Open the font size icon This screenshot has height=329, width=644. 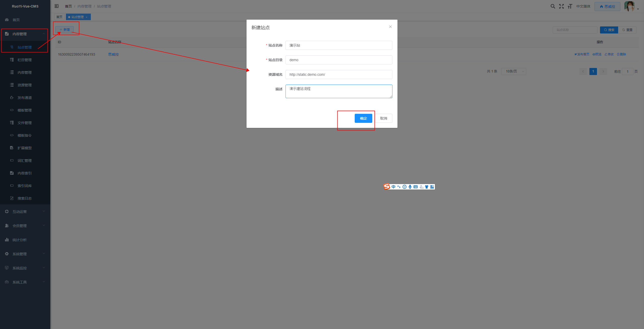(570, 6)
